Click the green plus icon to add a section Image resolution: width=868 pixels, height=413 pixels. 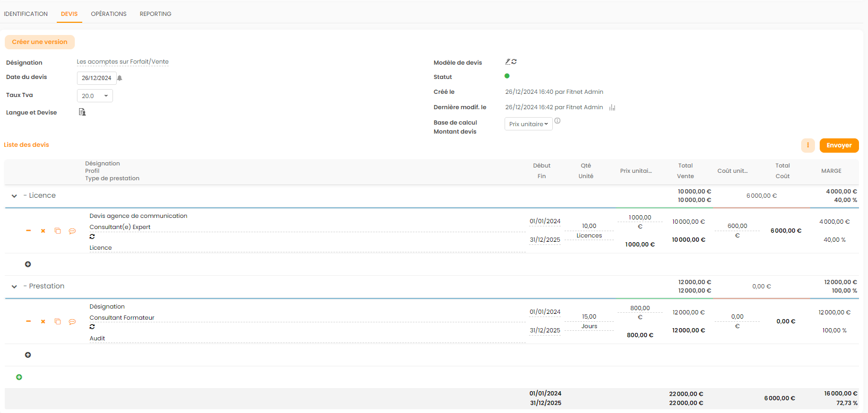pos(19,377)
